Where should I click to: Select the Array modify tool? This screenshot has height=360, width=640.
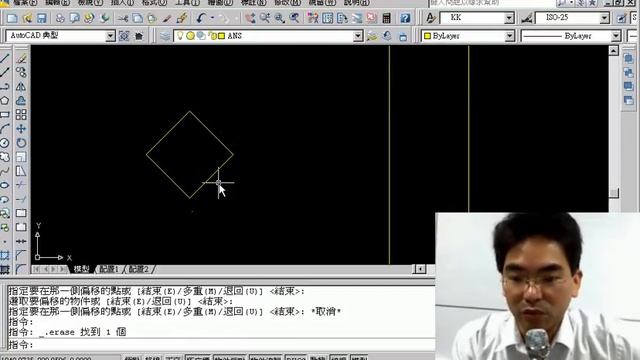coord(21,115)
